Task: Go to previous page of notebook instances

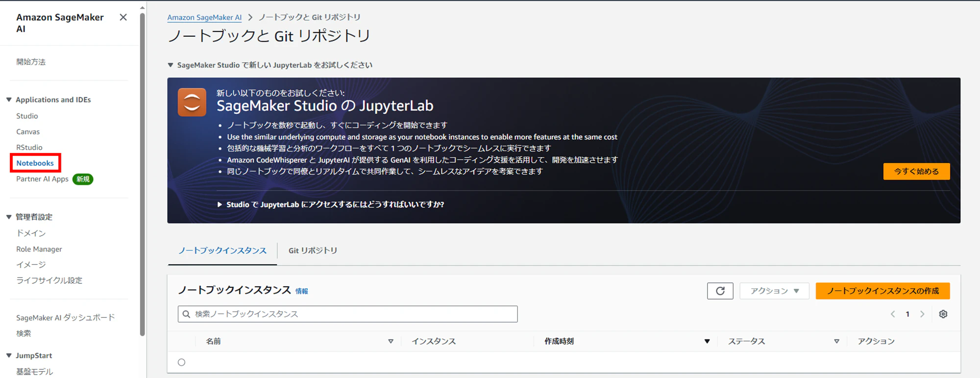Action: pyautogui.click(x=893, y=314)
